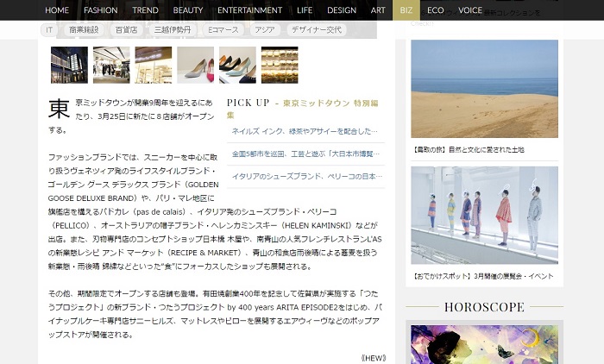Open the 全国5都市を巡回 大日本市博覧 link

click(x=305, y=154)
